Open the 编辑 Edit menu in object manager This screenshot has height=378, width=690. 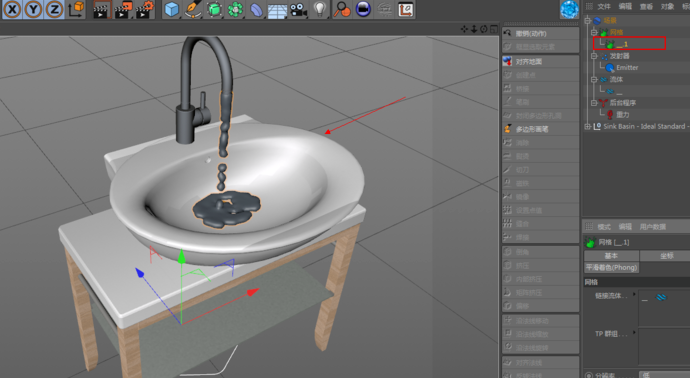(625, 6)
